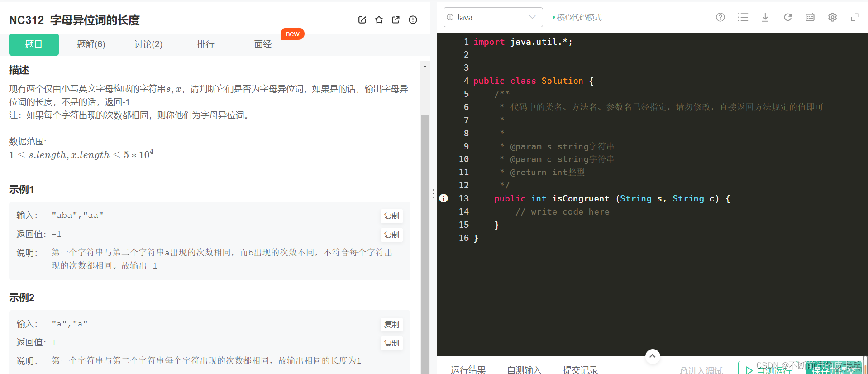Viewport: 868px width, 374px height.
Task: Toggle fullscreen editor icon
Action: coord(855,17)
